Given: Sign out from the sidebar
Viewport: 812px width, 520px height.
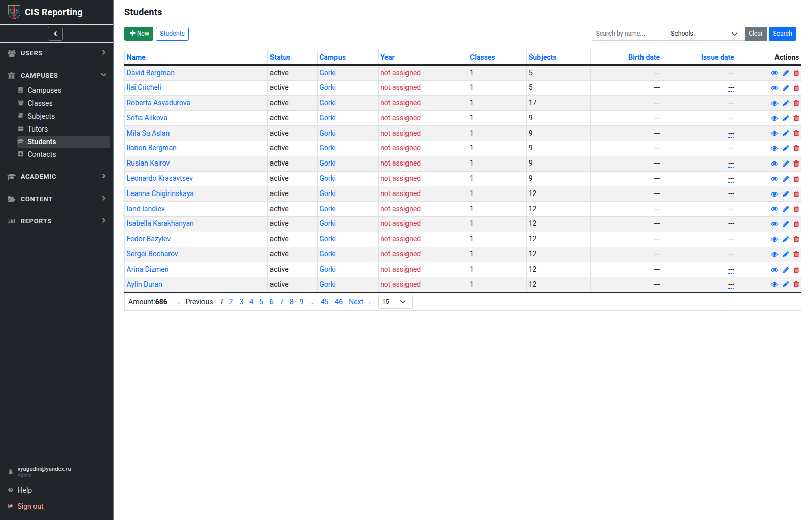Looking at the screenshot, I should point(30,506).
